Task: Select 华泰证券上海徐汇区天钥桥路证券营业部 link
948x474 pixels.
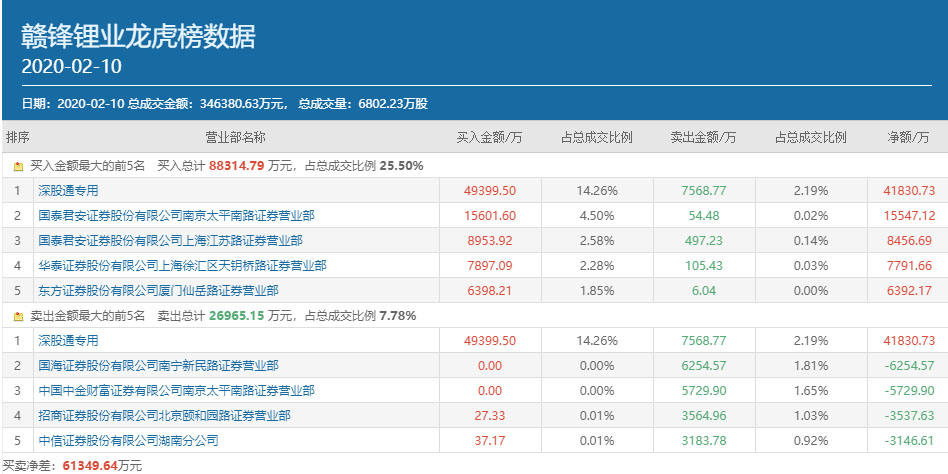Action: click(182, 265)
